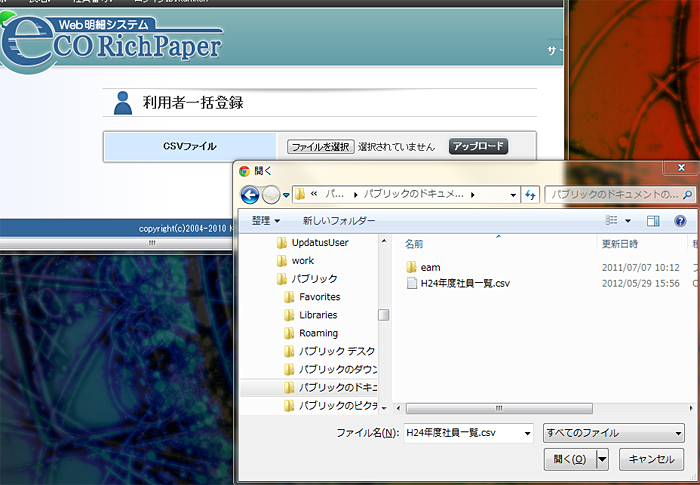Select パブリックのドキュメント folder in tree
The height and width of the screenshot is (485, 700).
[x=330, y=387]
